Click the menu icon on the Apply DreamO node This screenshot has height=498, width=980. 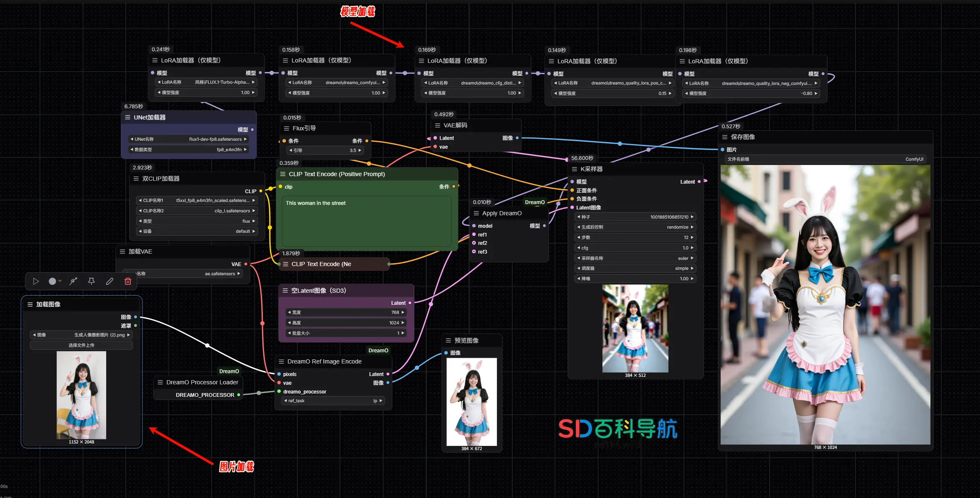tap(476, 213)
